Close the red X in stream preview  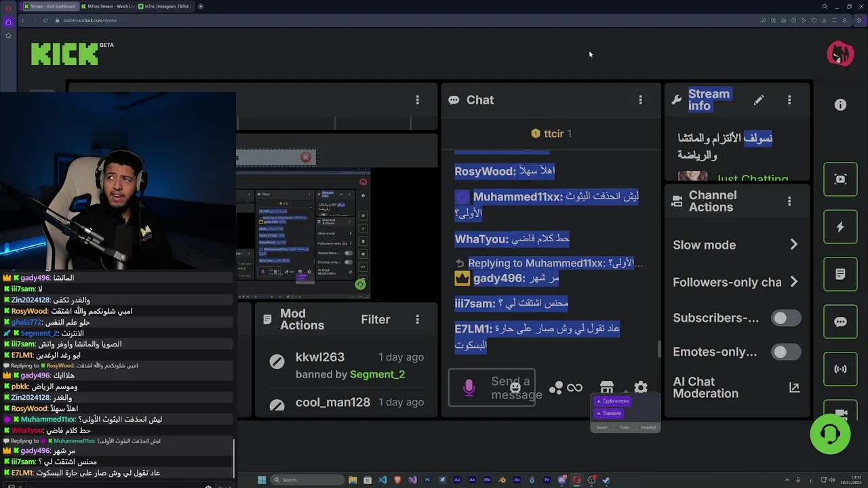[x=306, y=157]
